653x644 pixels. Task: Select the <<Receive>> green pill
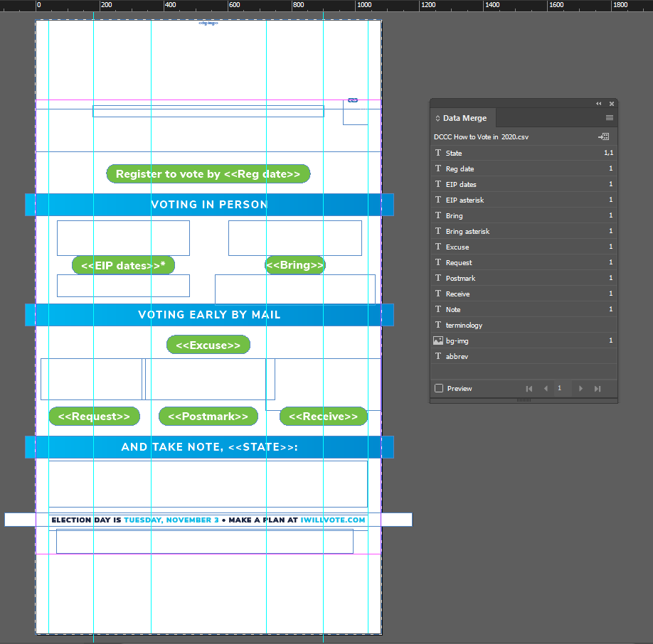pyautogui.click(x=324, y=417)
